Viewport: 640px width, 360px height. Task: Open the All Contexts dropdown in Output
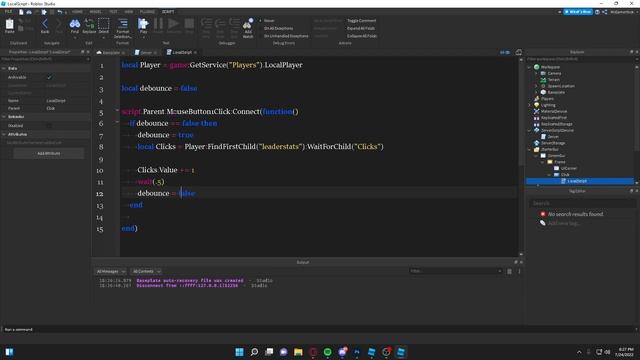tap(147, 271)
